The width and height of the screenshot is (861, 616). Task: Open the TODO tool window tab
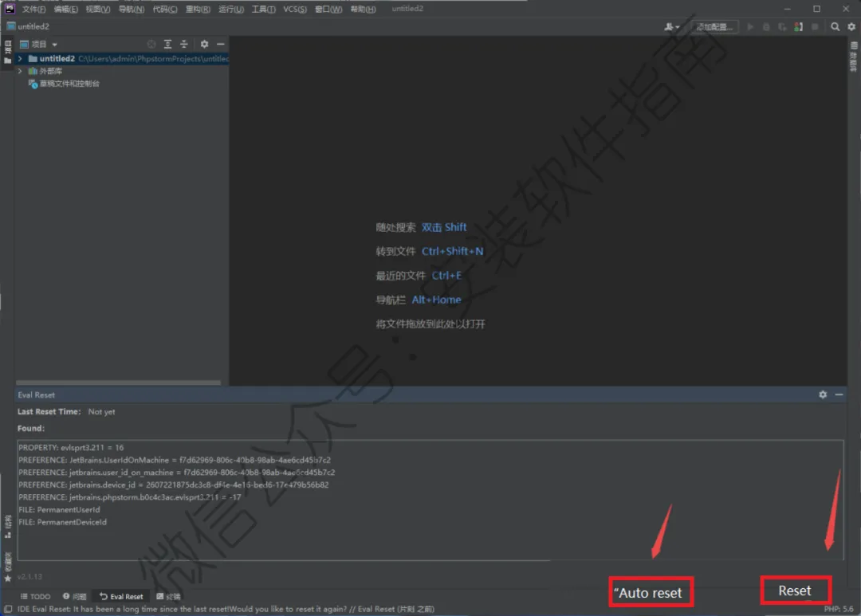click(x=36, y=596)
